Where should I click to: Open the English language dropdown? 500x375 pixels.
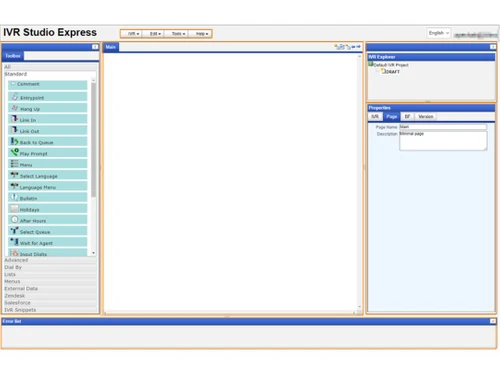tap(439, 33)
